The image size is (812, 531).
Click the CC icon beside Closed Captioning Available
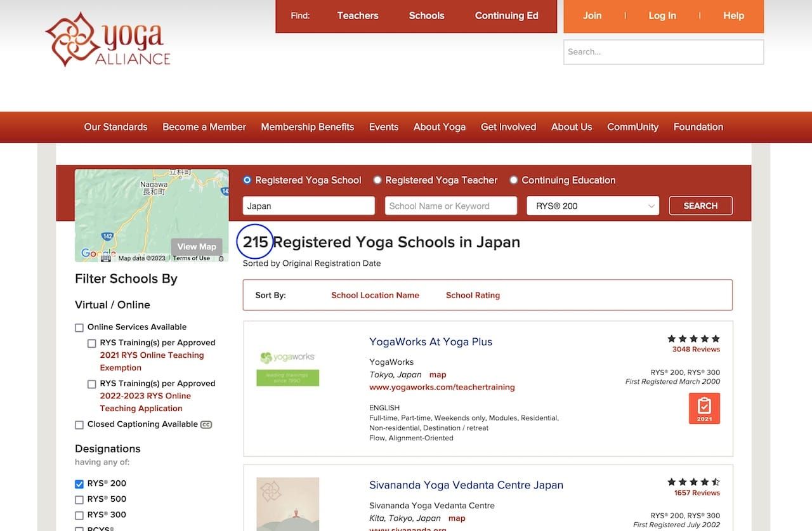pos(209,424)
